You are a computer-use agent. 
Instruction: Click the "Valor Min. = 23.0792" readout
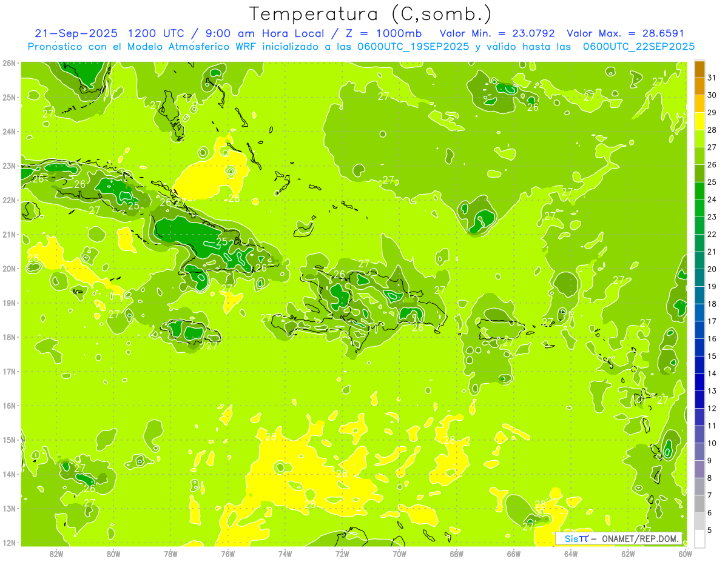coord(497,33)
